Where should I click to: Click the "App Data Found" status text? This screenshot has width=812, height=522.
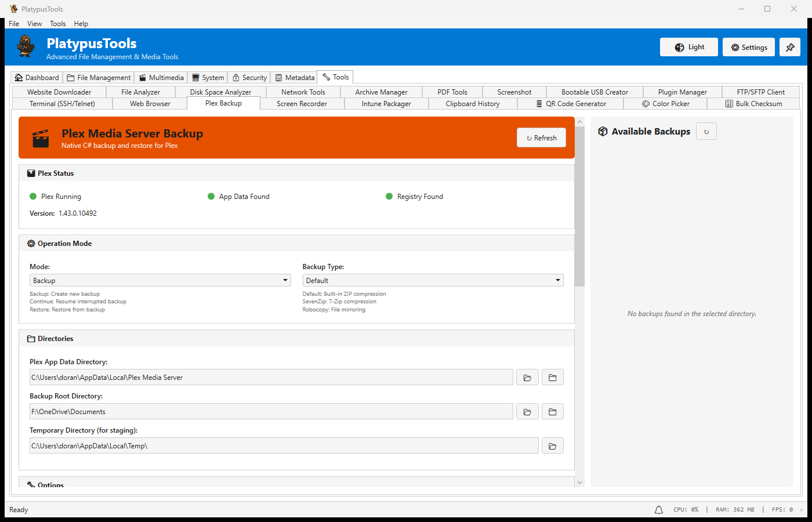click(244, 197)
